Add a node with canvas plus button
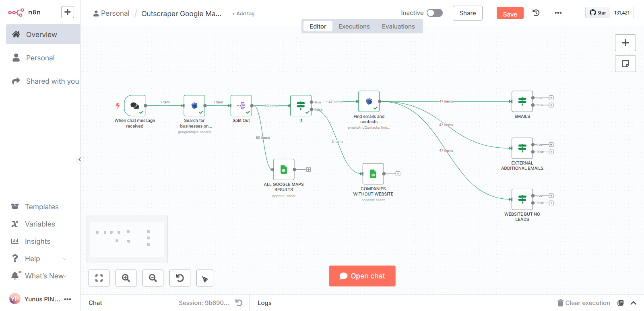 click(625, 43)
